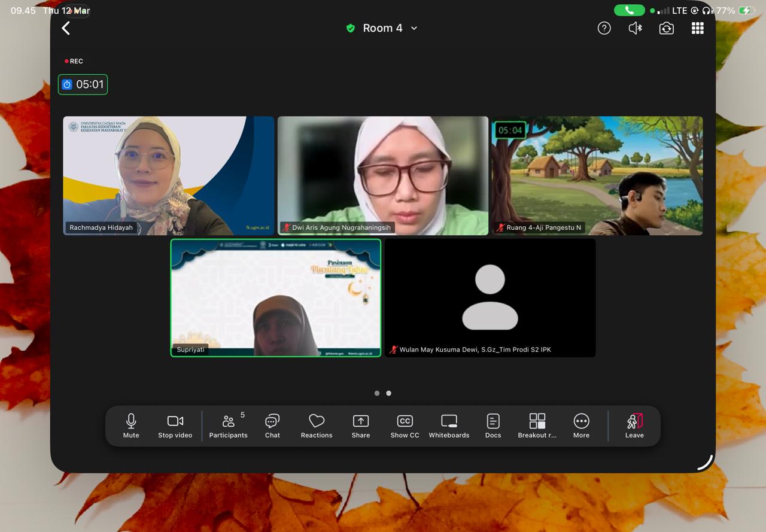Viewport: 766px width, 532px height.
Task: Share screen using Share button
Action: [360, 425]
